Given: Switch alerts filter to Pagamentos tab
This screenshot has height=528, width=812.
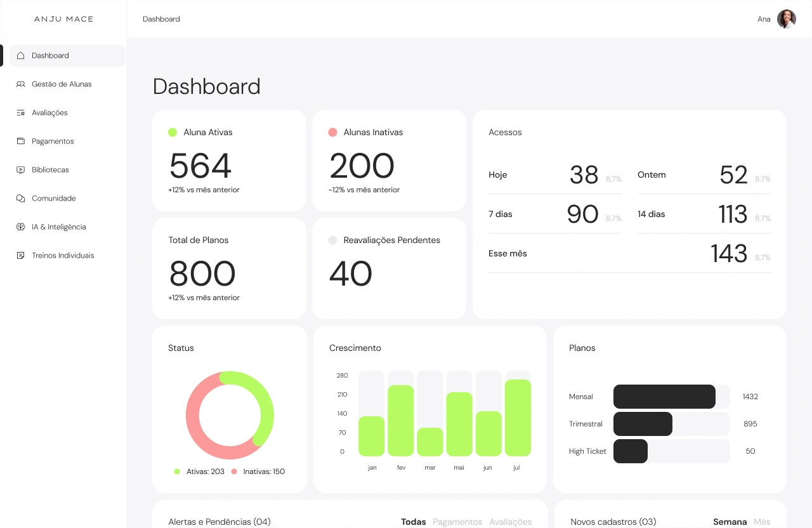Looking at the screenshot, I should pyautogui.click(x=457, y=522).
